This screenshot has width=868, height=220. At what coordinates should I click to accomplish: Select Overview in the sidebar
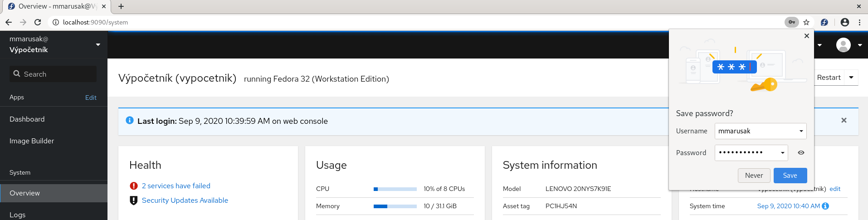click(54, 193)
